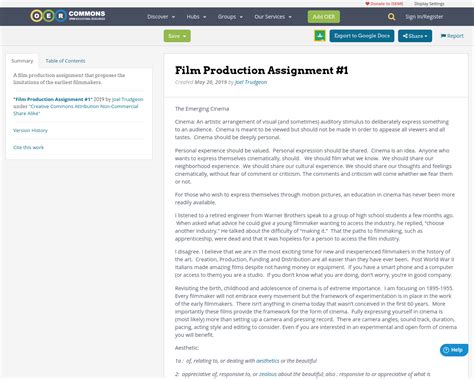Image resolution: width=474 pixels, height=379 pixels.
Task: Open Display Settings at top
Action: click(x=429, y=4)
